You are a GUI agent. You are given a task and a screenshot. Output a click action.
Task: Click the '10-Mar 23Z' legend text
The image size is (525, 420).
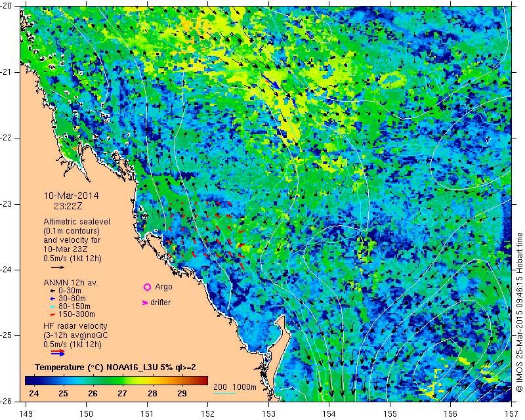tap(65, 249)
